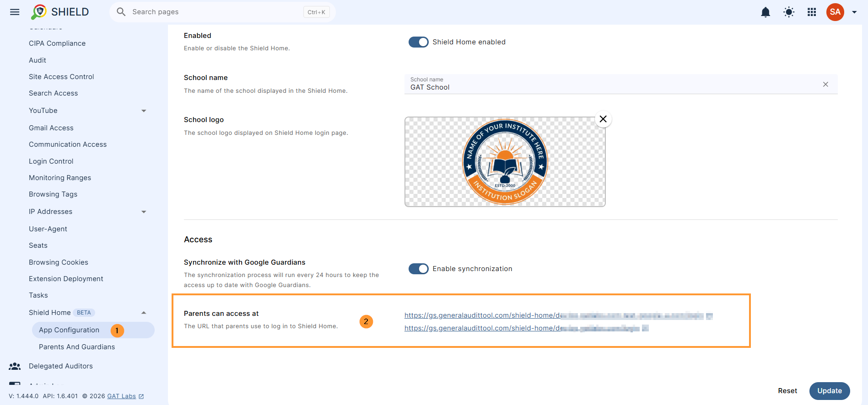Open Browsing Tags
The height and width of the screenshot is (405, 868).
point(53,194)
